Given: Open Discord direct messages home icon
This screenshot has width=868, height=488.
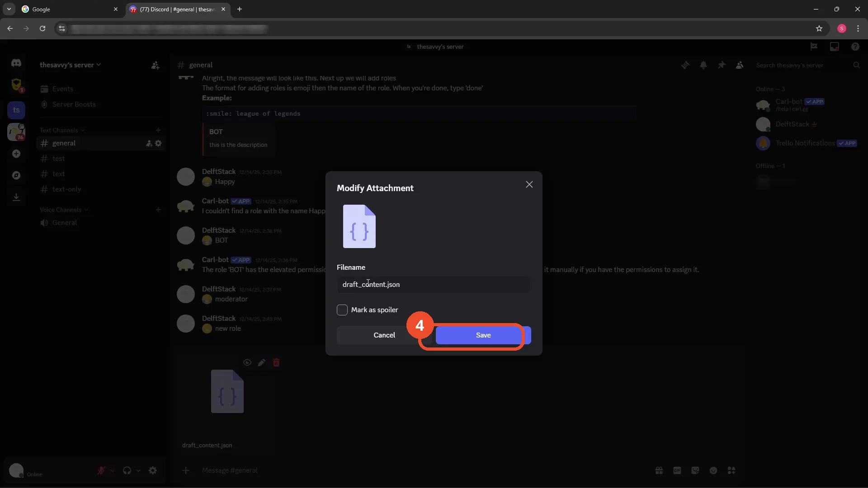Looking at the screenshot, I should [16, 63].
